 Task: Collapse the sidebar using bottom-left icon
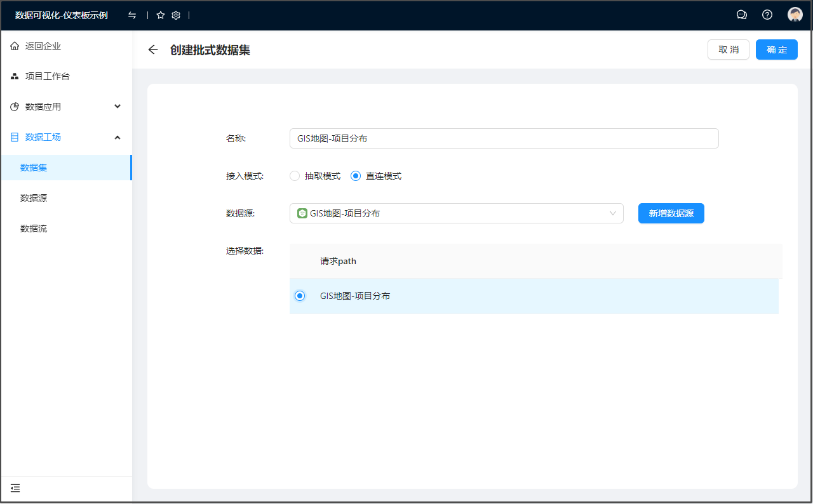pos(15,488)
